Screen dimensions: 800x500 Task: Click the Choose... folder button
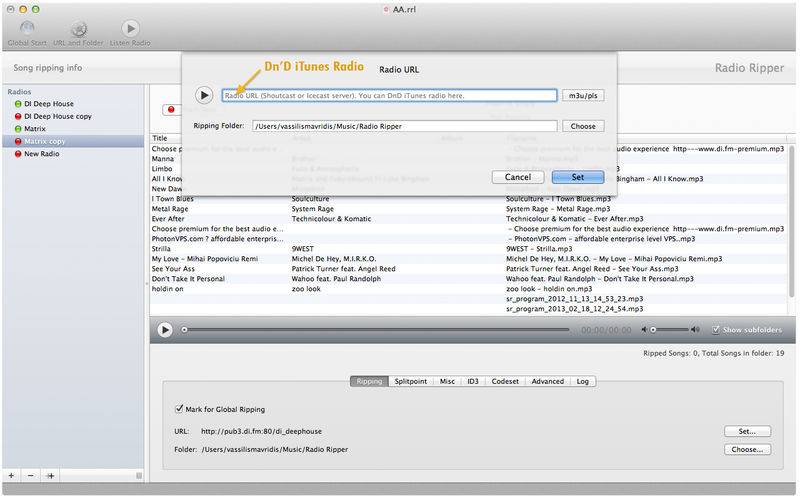pyautogui.click(x=747, y=449)
